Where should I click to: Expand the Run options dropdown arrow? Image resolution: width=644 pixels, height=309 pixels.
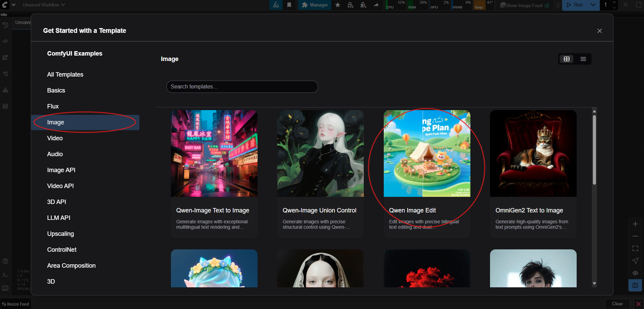[x=593, y=5]
